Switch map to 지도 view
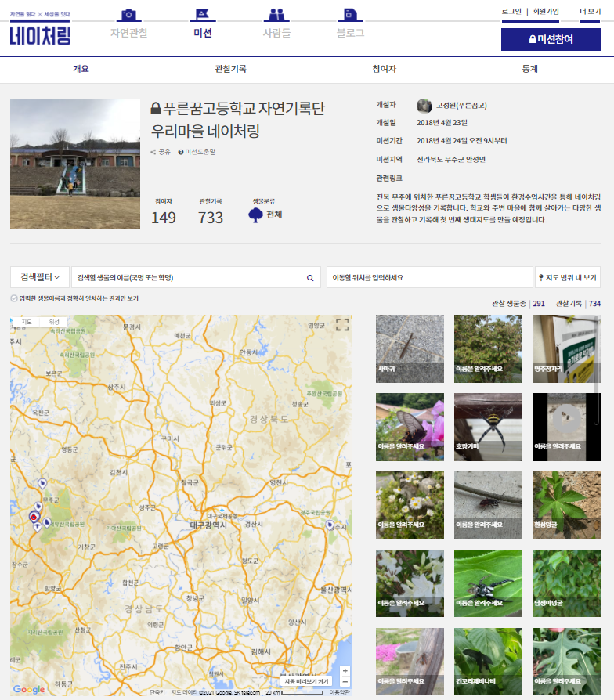Image resolution: width=614 pixels, height=700 pixels. (x=27, y=322)
